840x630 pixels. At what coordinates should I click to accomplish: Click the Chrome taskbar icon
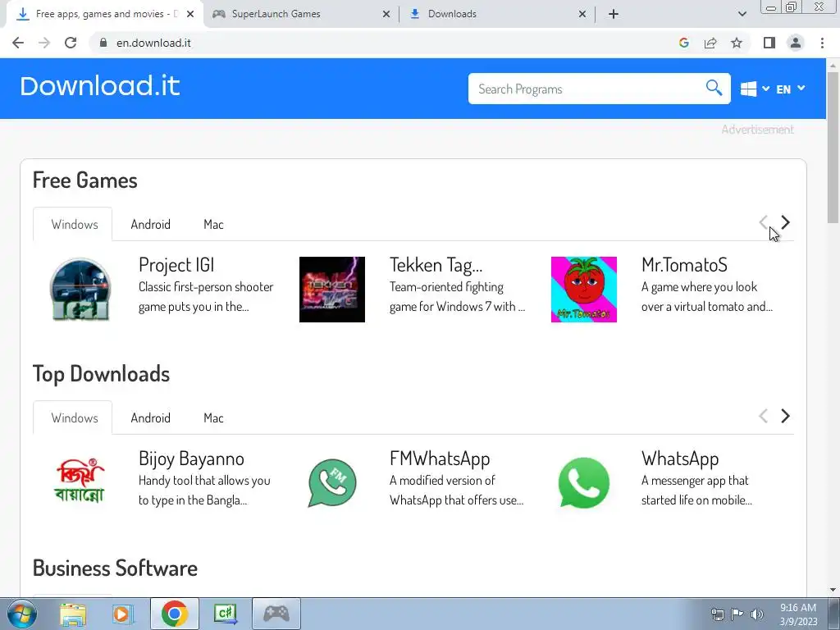point(174,614)
